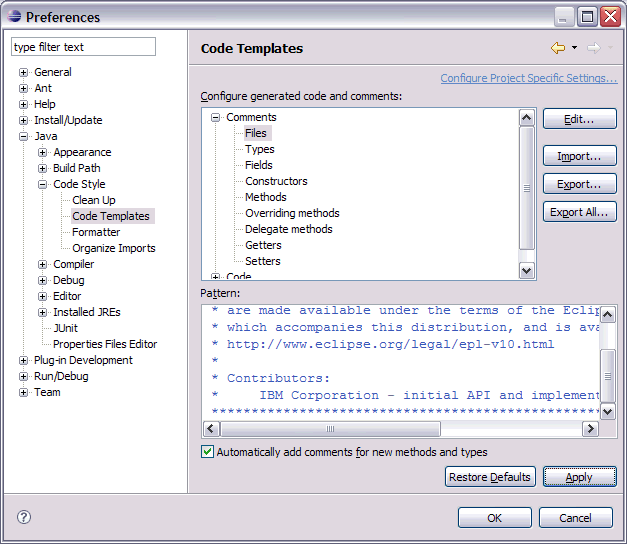The height and width of the screenshot is (544, 627).
Task: Click template list scroll down arrow
Action: click(527, 271)
